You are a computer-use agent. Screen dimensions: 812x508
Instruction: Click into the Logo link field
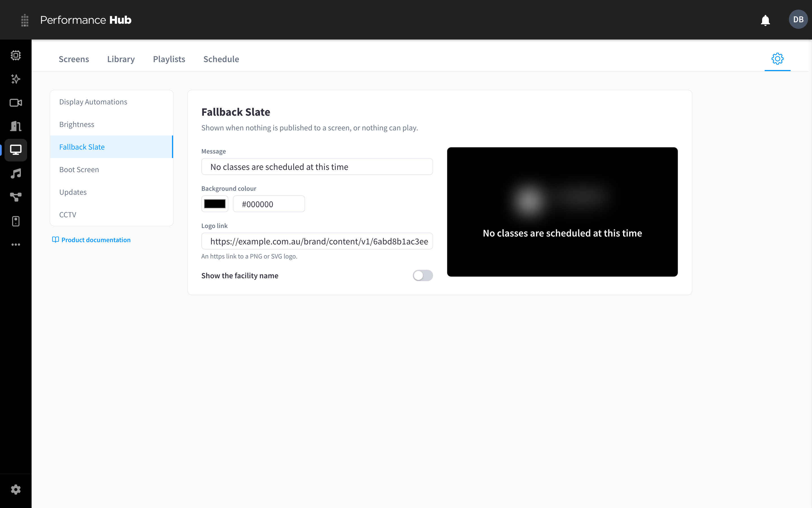point(317,241)
